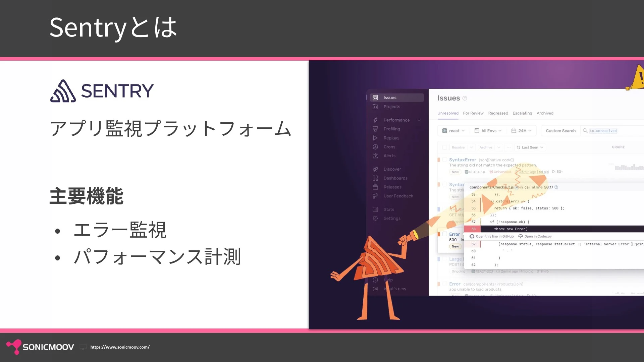
Task: Click the SONICMOOV footer logo
Action: pos(40,347)
